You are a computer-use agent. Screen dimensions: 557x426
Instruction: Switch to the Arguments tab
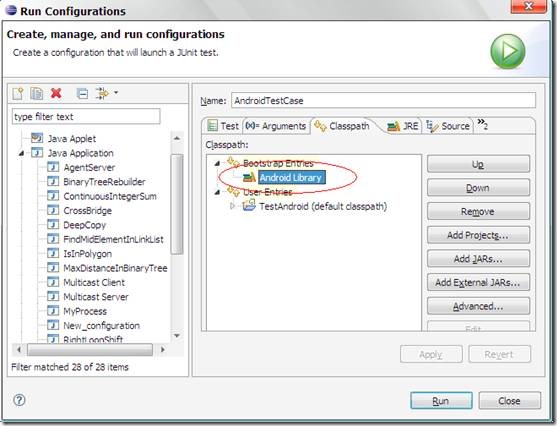(x=276, y=126)
